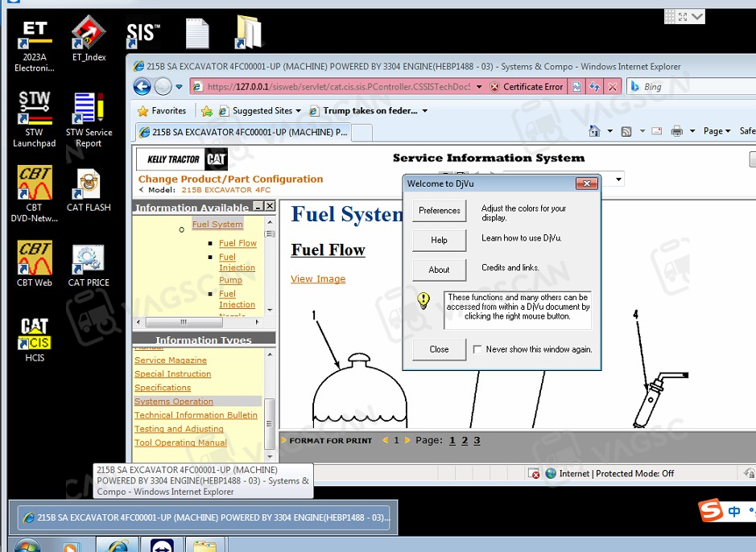Go to page 2 of the document
The height and width of the screenshot is (552, 756).
(x=465, y=440)
